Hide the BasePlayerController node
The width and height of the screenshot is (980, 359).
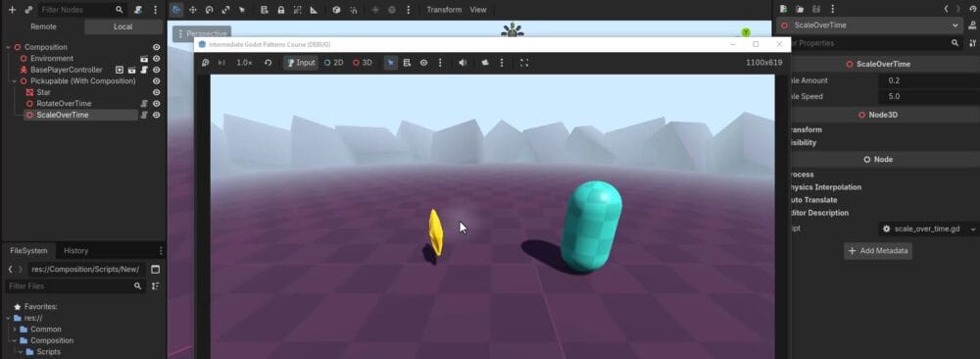[x=156, y=70]
